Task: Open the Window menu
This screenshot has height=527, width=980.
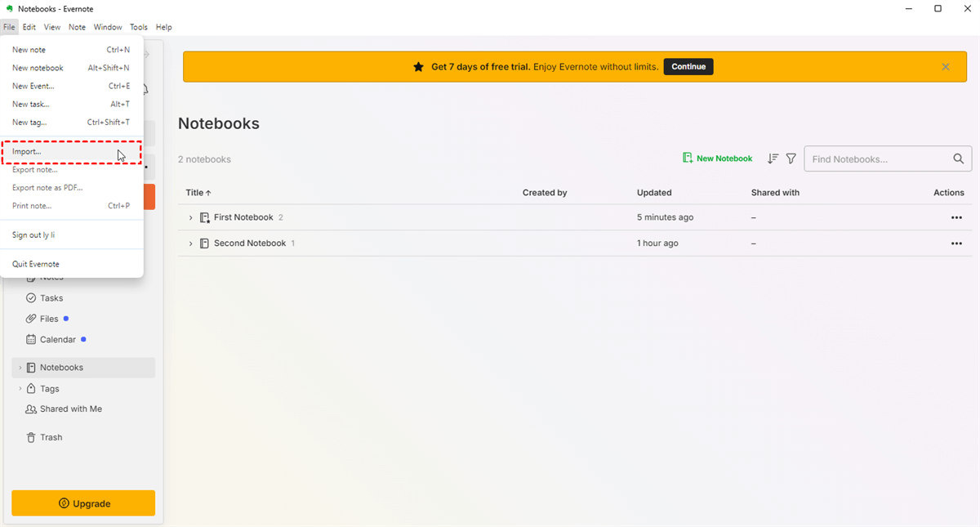Action: click(108, 27)
